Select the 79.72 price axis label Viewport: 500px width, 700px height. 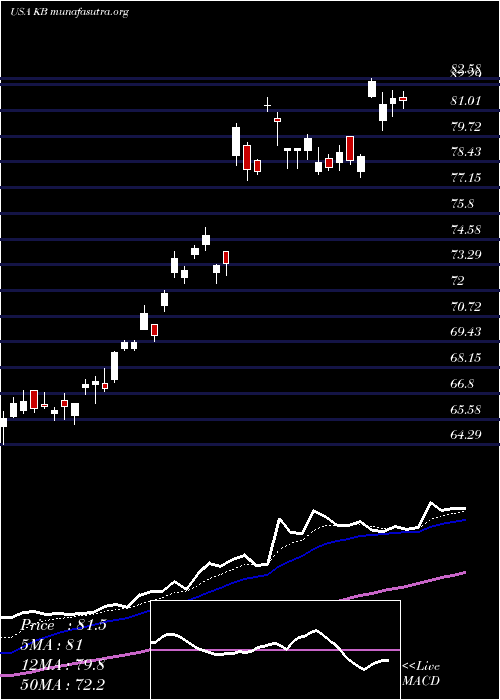point(466,127)
